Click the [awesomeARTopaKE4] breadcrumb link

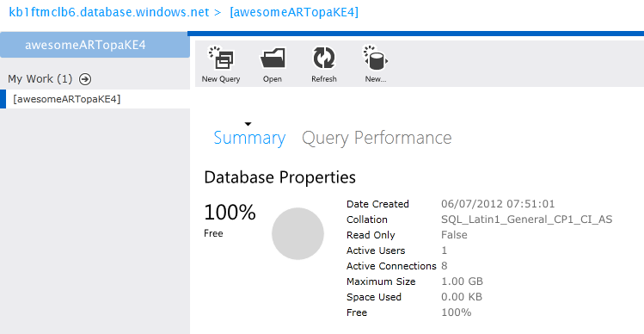294,12
